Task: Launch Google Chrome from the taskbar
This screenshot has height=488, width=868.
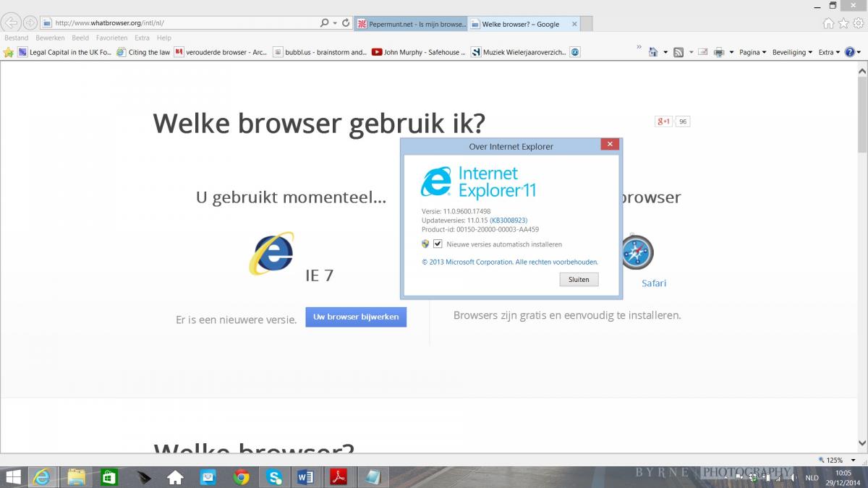Action: coord(242,477)
